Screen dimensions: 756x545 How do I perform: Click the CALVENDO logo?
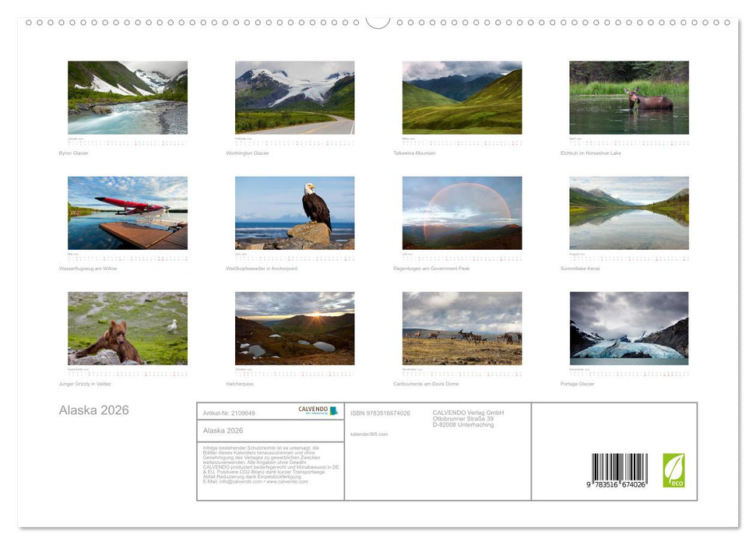pyautogui.click(x=315, y=410)
